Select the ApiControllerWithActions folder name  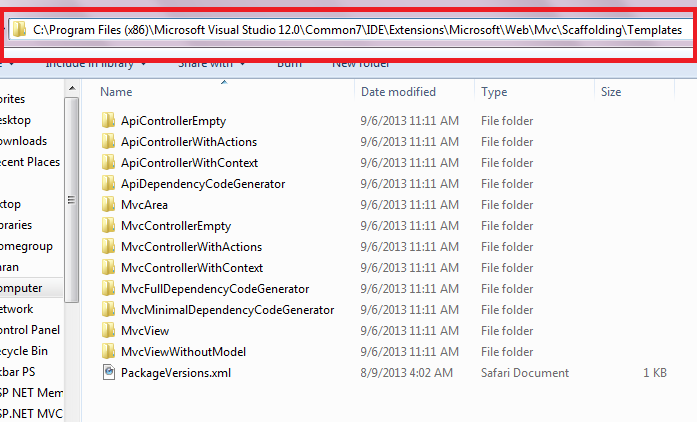point(189,142)
